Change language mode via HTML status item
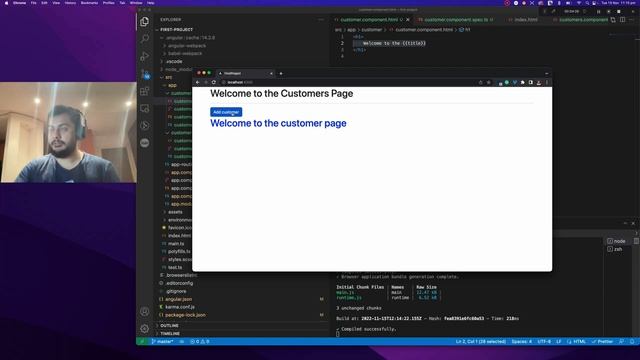Viewport: 640px width, 360px height. [x=580, y=342]
